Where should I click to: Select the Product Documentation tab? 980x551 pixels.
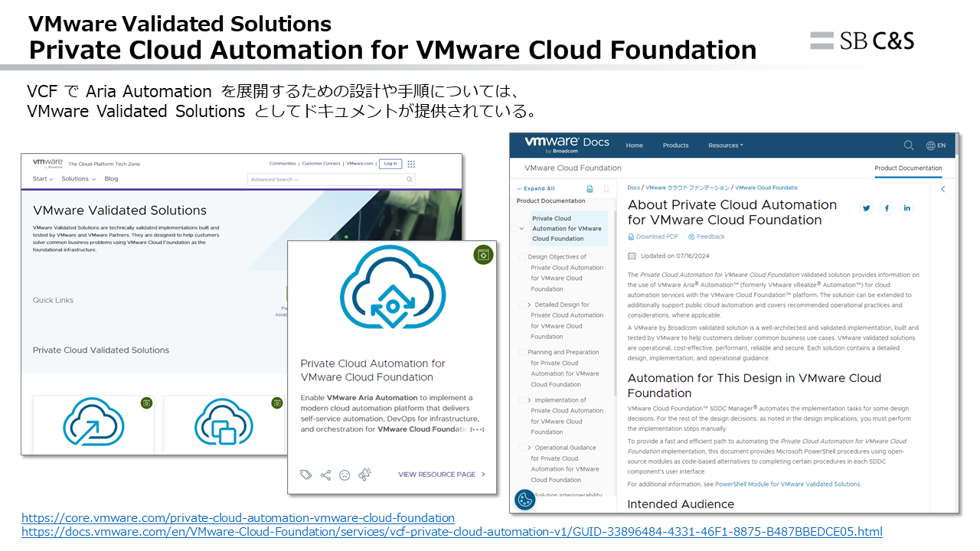(x=908, y=168)
